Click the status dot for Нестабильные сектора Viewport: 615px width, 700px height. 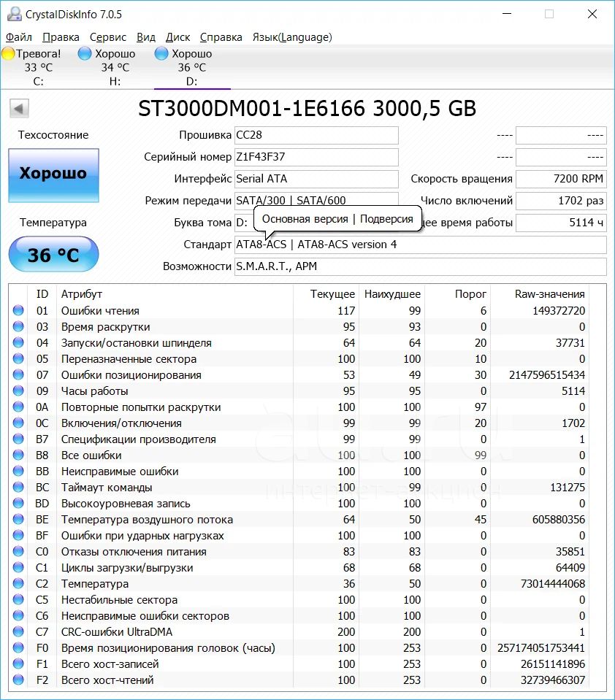18,599
